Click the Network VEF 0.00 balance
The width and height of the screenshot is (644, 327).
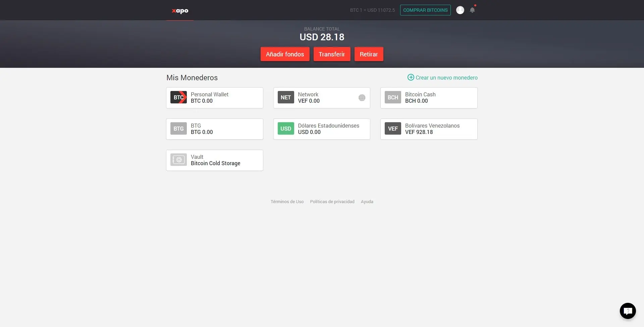pyautogui.click(x=309, y=101)
